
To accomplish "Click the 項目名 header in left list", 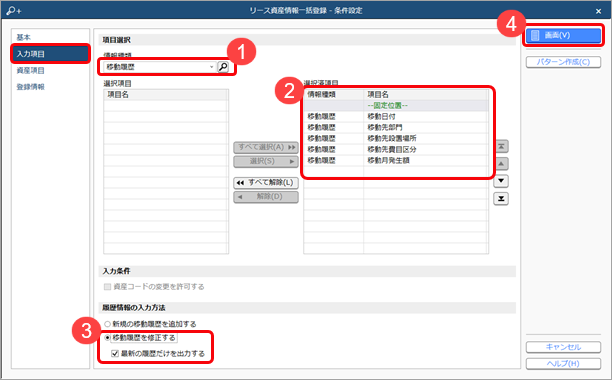I will [x=166, y=94].
